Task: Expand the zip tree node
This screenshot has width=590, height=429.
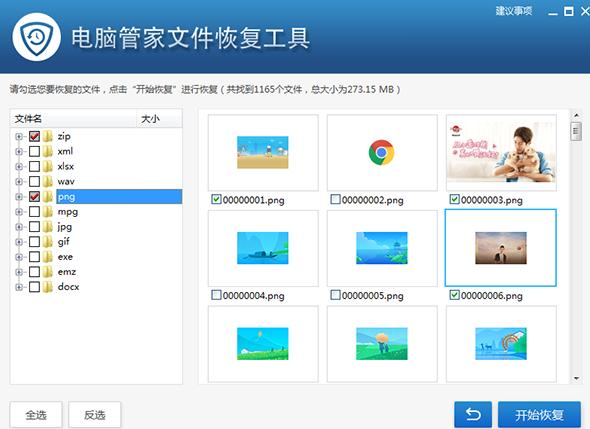Action: tap(18, 136)
